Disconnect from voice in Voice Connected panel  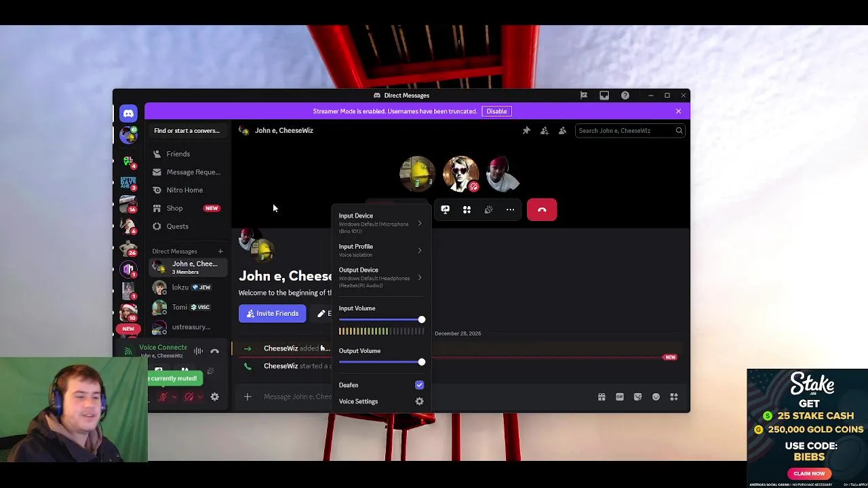tap(214, 351)
